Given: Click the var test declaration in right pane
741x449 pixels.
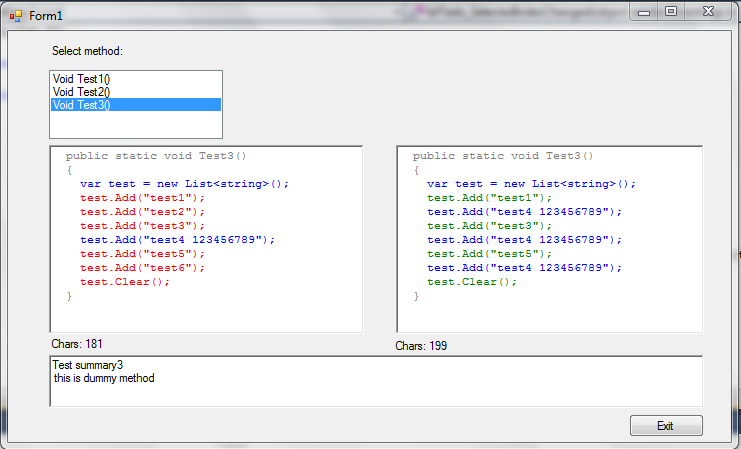Looking at the screenshot, I should click(531, 184).
